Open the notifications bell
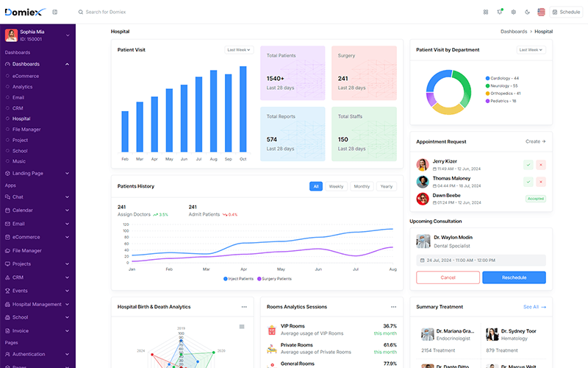 click(x=500, y=12)
